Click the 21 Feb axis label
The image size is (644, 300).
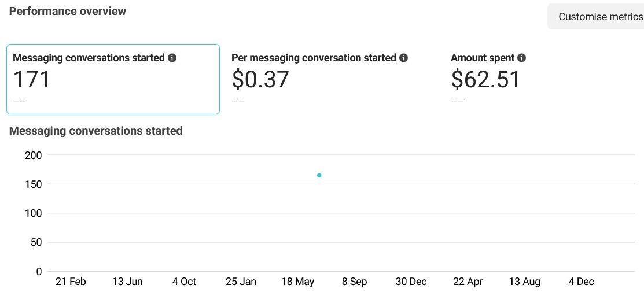coord(71,282)
